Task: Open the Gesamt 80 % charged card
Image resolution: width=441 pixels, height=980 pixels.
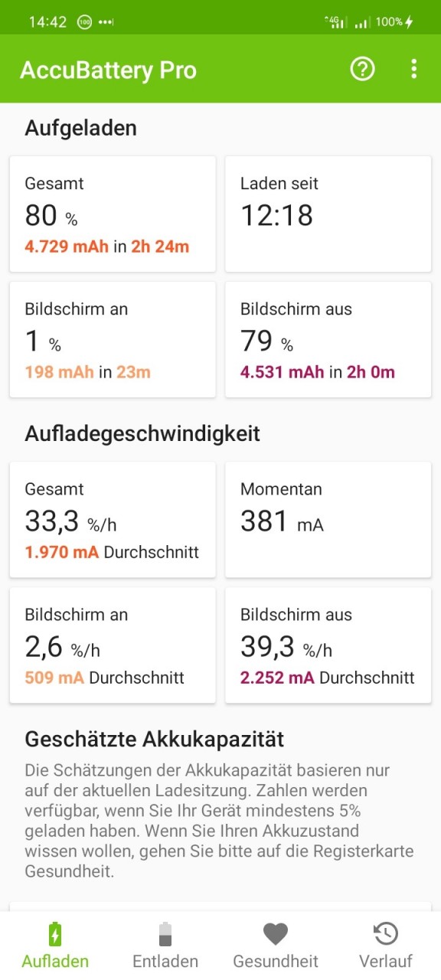Action: [x=113, y=214]
